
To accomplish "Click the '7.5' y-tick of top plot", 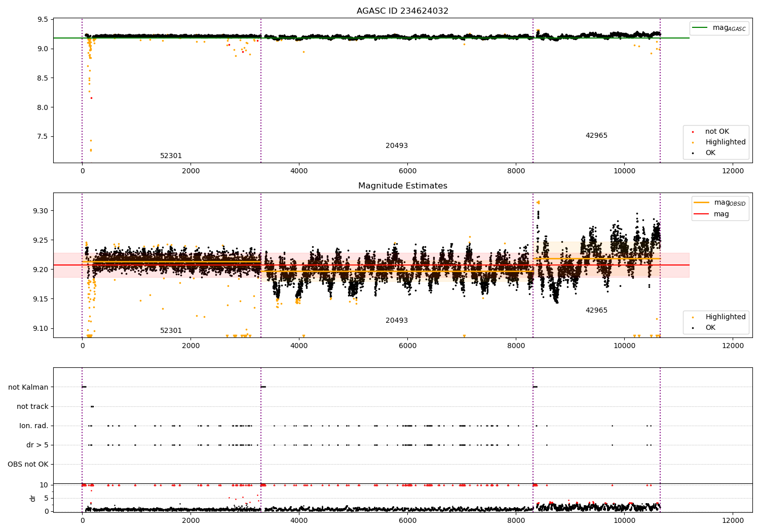I will [x=43, y=137].
